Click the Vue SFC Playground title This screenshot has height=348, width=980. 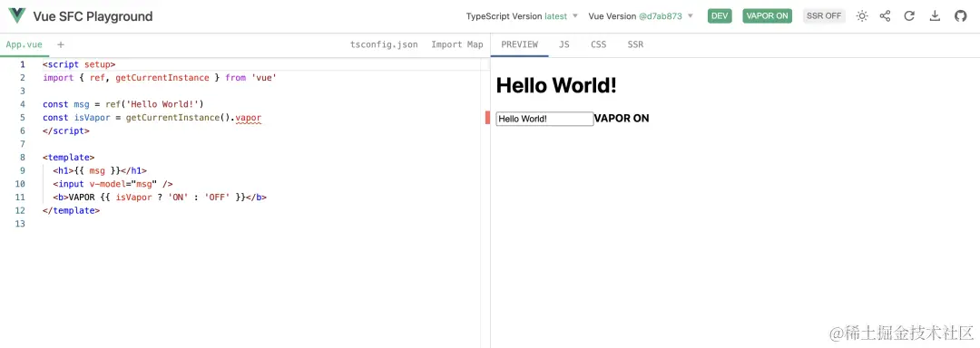(93, 16)
